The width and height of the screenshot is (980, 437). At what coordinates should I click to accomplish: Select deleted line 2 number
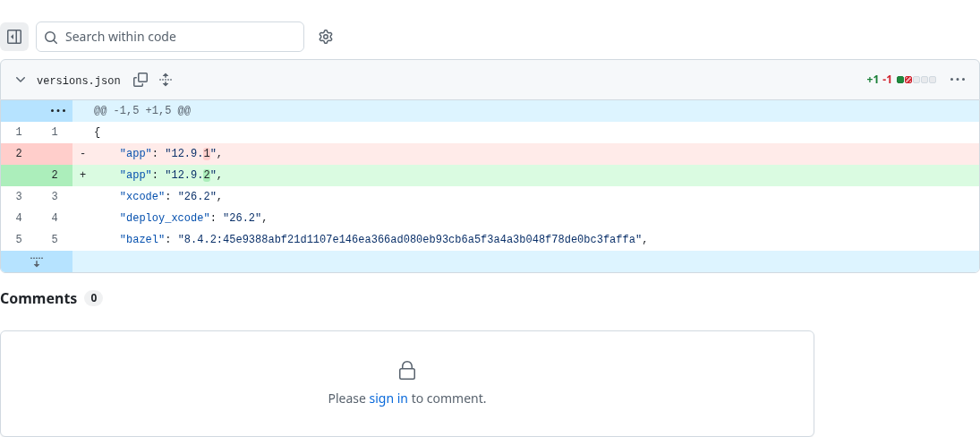coord(19,153)
